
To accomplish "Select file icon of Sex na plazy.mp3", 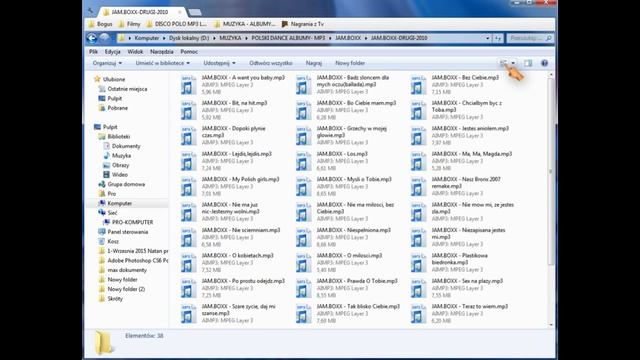I will (418, 288).
